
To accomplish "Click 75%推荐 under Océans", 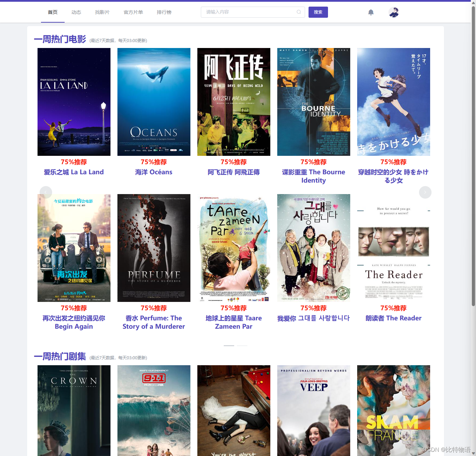I will (154, 162).
